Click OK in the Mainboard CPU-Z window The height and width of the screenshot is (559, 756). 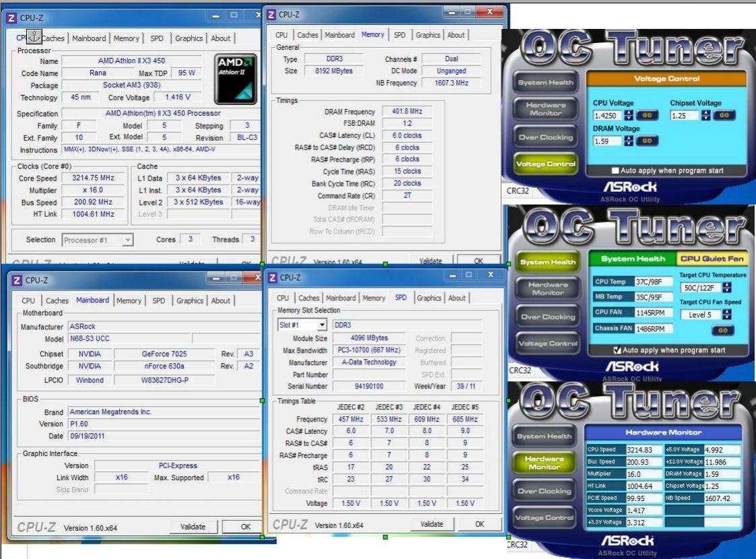point(245,527)
